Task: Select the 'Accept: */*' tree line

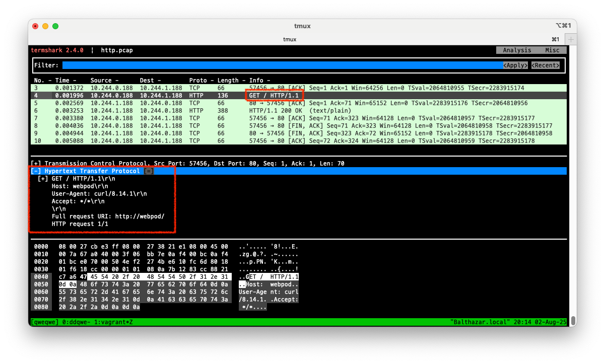Action: click(78, 201)
